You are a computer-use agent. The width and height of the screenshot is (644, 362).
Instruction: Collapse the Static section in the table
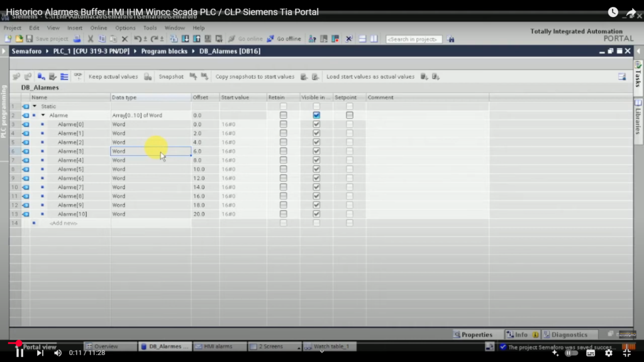[x=35, y=106]
